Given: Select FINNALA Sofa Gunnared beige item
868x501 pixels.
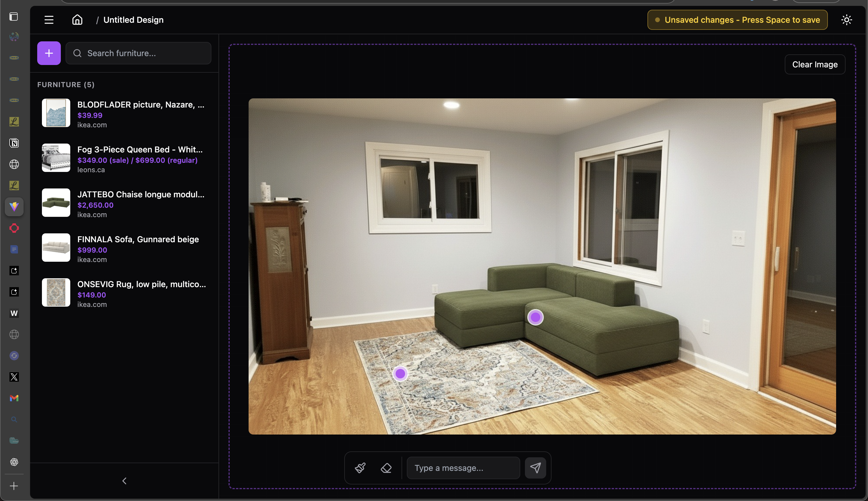Looking at the screenshot, I should (138, 239).
